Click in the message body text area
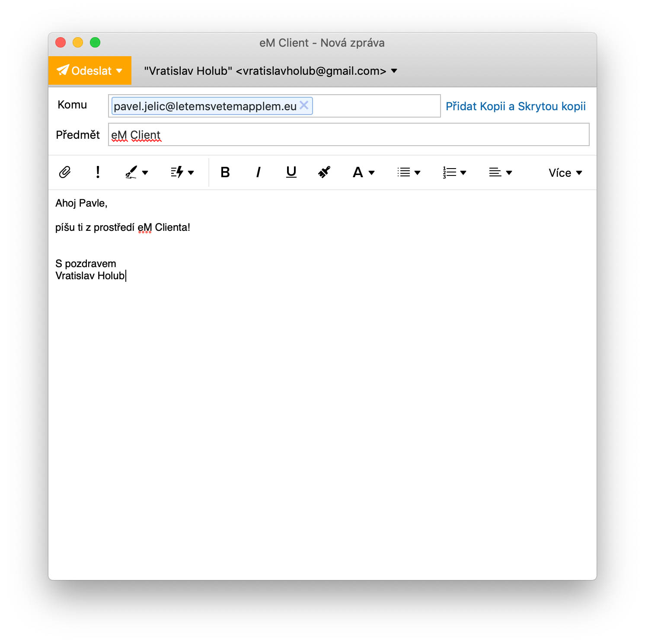Viewport: 645px width, 644px height. [322, 385]
